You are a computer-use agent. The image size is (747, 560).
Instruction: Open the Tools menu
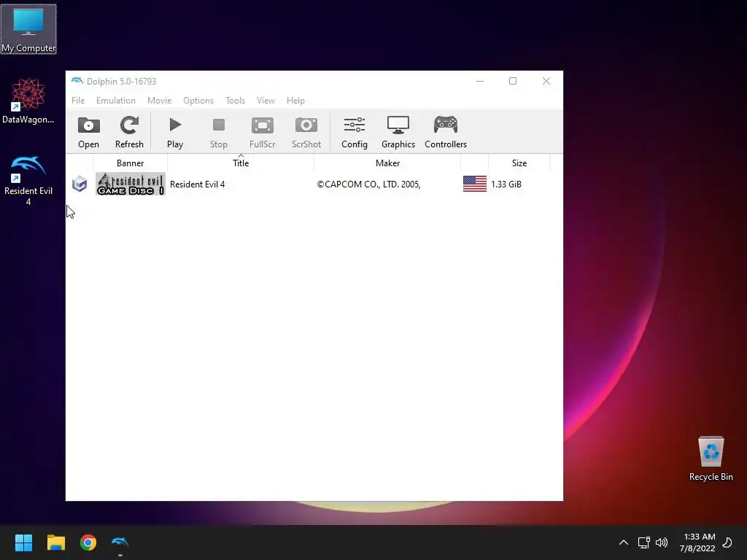click(x=235, y=101)
